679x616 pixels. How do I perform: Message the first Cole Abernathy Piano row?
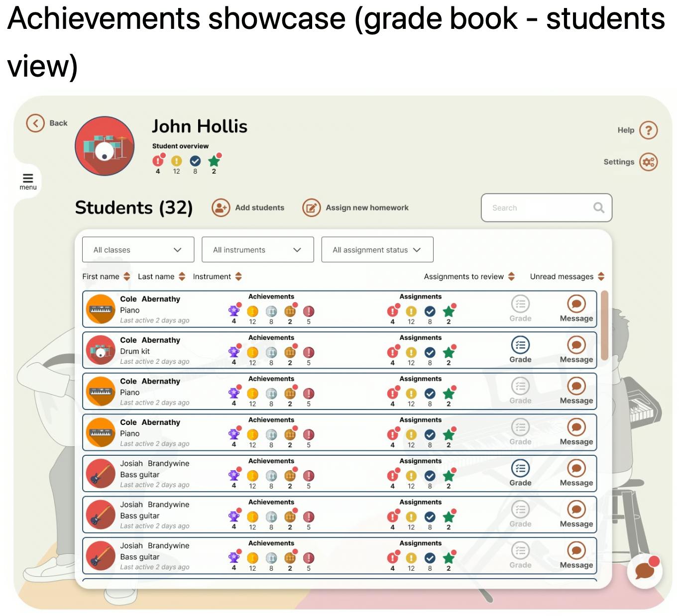576,304
